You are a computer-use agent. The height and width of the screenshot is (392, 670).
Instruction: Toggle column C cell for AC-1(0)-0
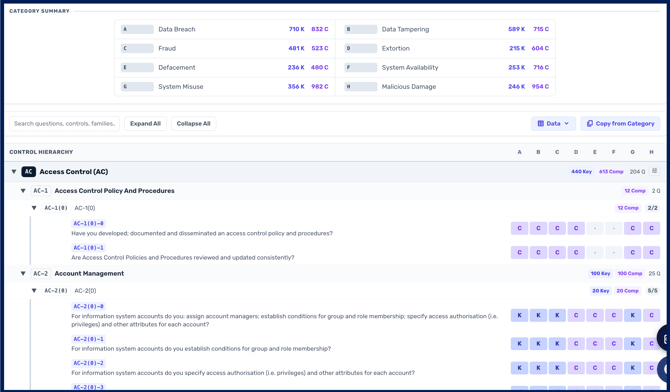(557, 228)
